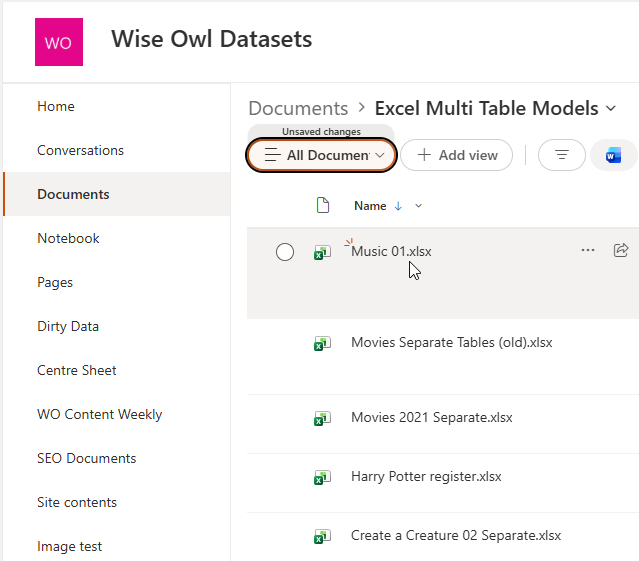Screen dimensions: 639x561
Task: Select the Music 01.xlsx row circle
Action: [284, 252]
